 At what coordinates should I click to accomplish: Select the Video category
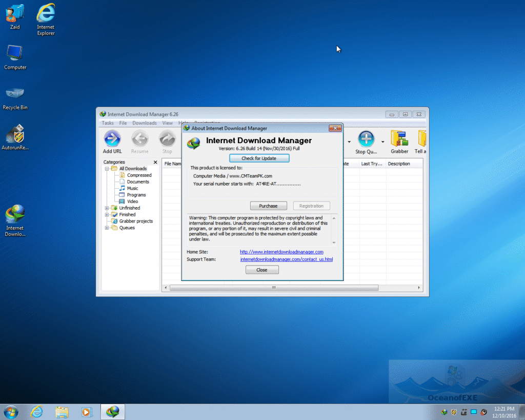coord(132,202)
